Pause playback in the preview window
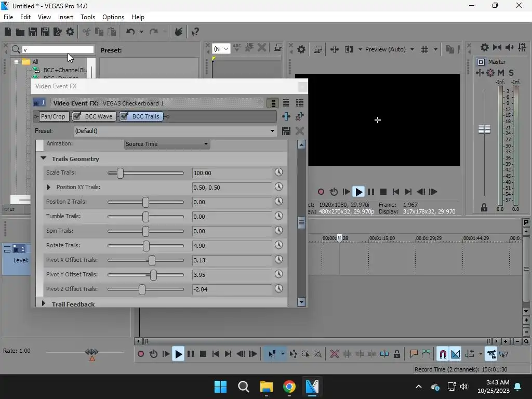 pyautogui.click(x=371, y=192)
